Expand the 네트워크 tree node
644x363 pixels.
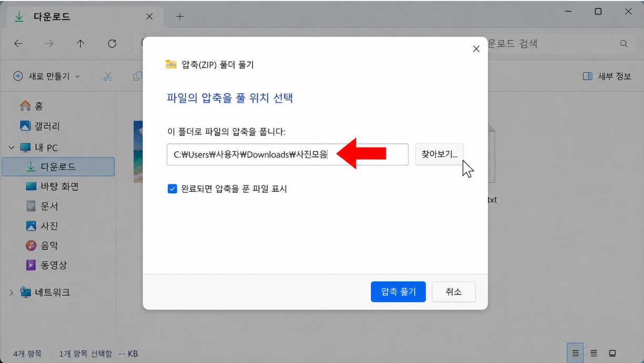click(x=11, y=293)
